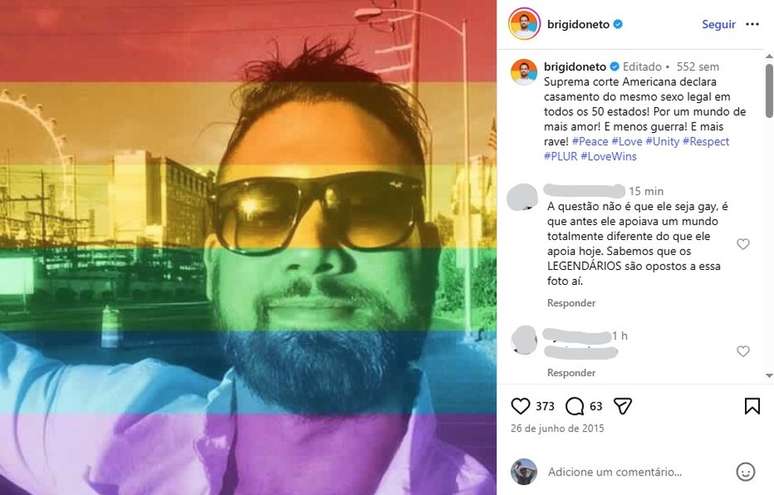Open the emoji picker smiley icon
Screen dimensions: 774x495
click(745, 471)
